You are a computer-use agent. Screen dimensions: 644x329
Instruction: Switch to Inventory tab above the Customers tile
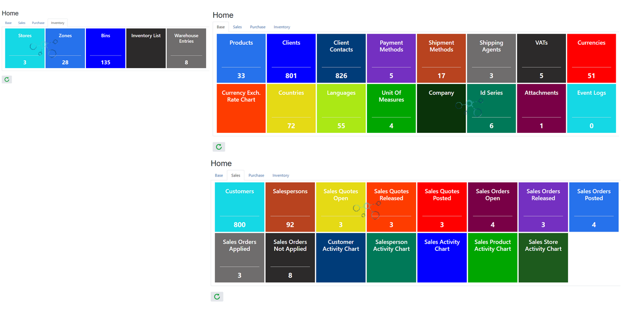(280, 176)
